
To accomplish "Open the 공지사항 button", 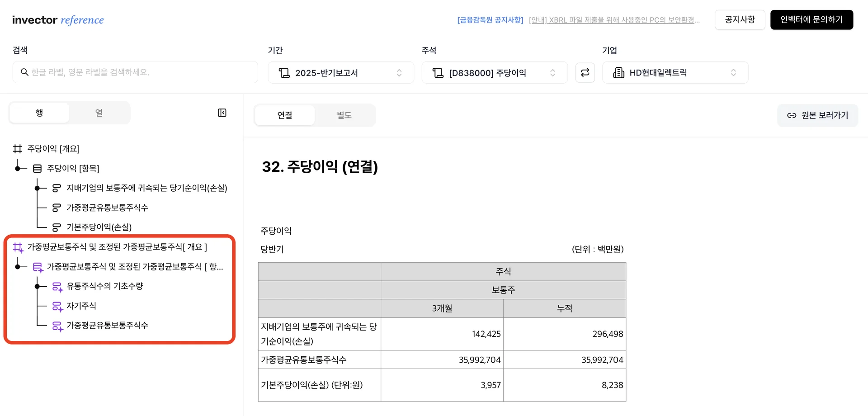I will [740, 20].
